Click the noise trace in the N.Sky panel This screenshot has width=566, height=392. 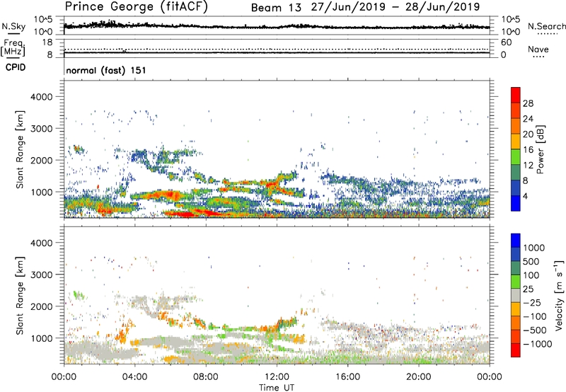(277, 26)
